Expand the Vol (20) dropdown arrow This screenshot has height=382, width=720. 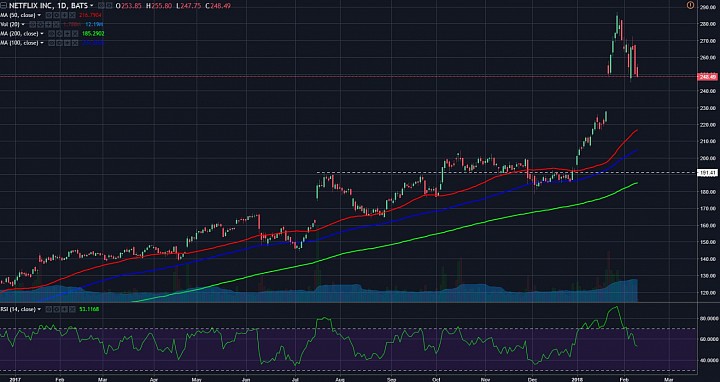pyautogui.click(x=23, y=24)
